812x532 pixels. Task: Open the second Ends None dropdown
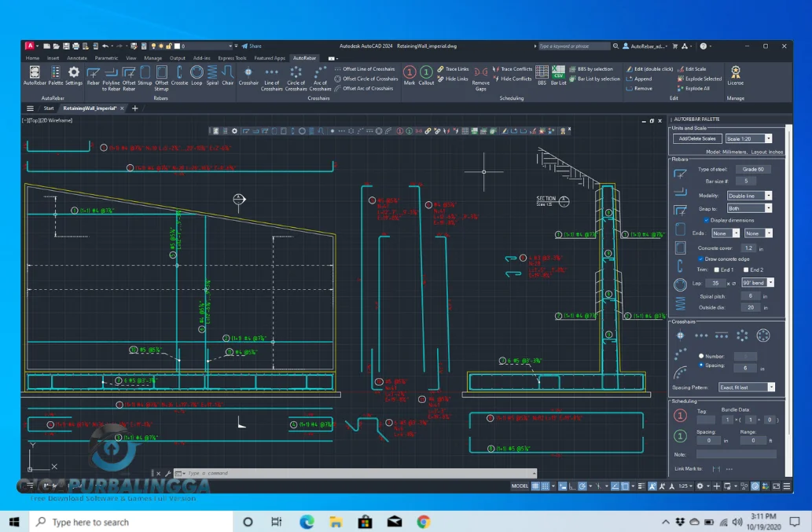758,233
